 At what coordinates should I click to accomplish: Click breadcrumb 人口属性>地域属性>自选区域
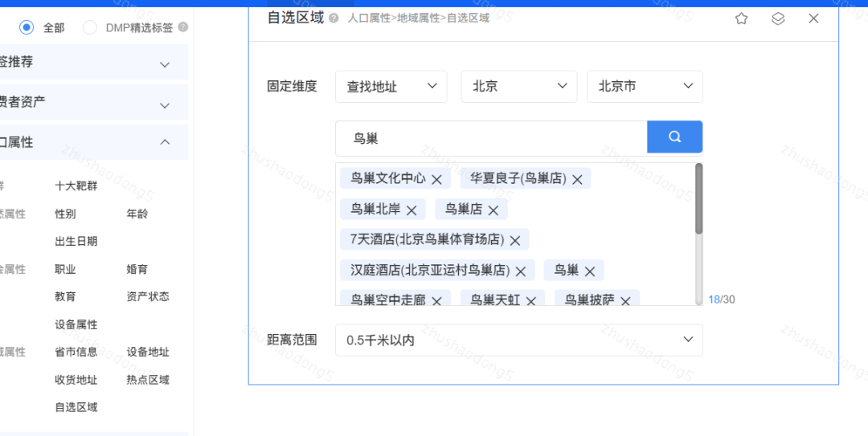point(419,18)
